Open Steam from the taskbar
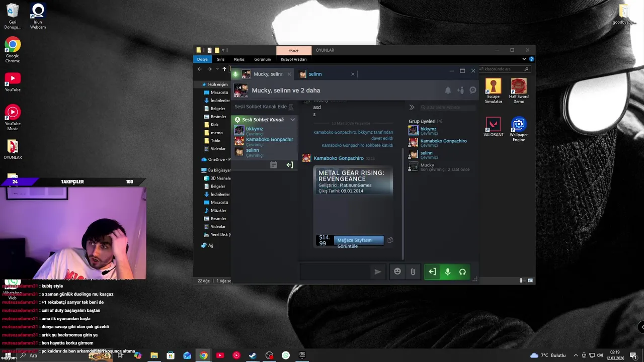This screenshot has height=362, width=644. [253, 355]
